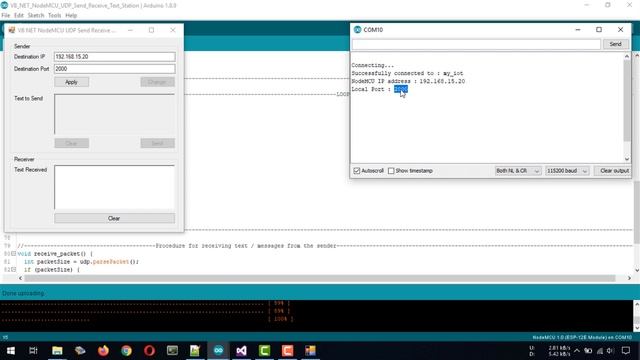
Task: Launch Firefox from the taskbar
Action: [103, 351]
